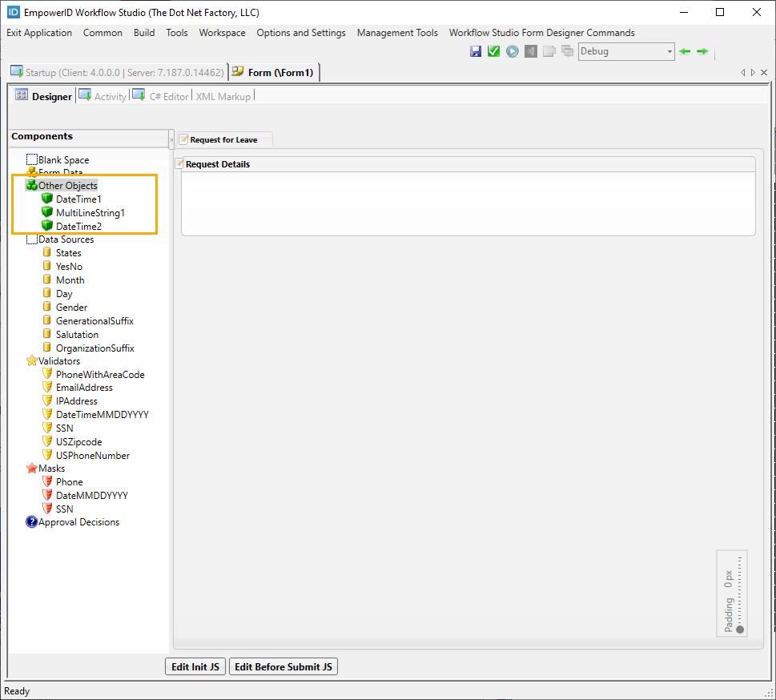The width and height of the screenshot is (776, 700).
Task: Collapse the Other Objects group
Action: click(32, 185)
